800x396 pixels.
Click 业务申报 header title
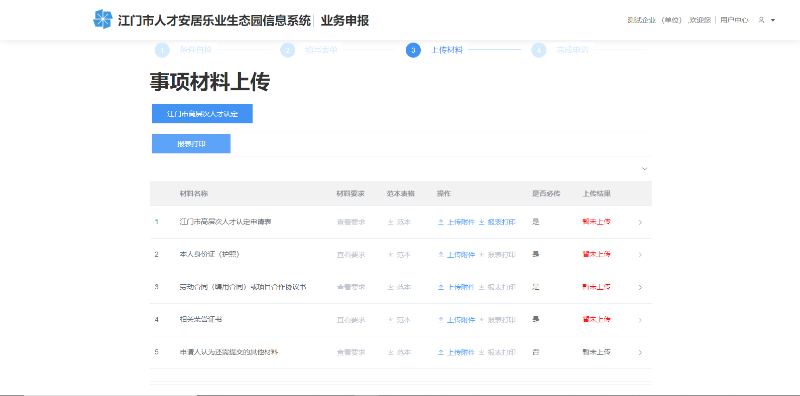[345, 20]
